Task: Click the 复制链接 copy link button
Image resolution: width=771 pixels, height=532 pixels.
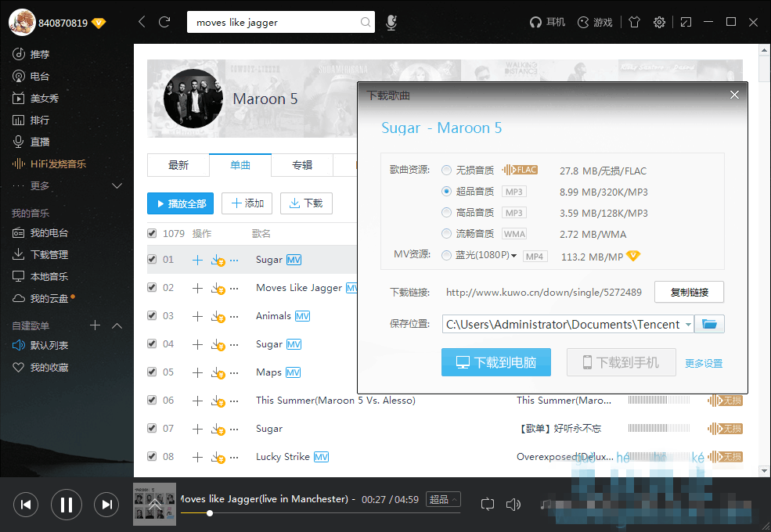Action: [689, 292]
